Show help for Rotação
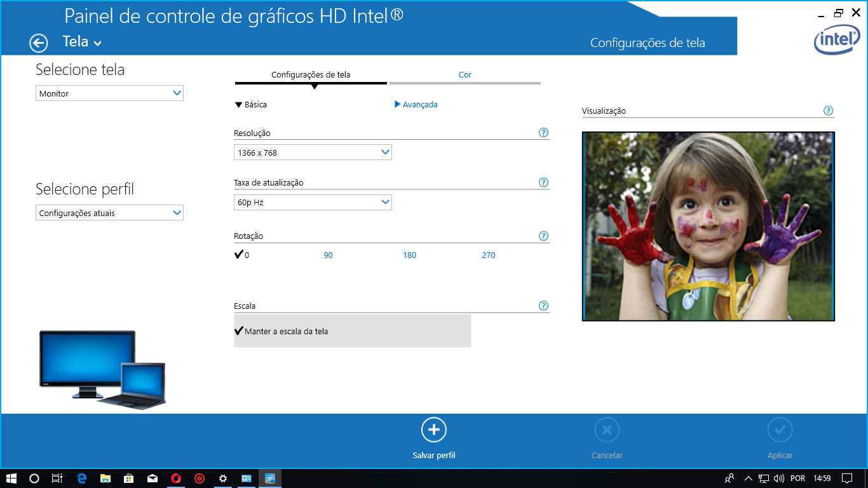The width and height of the screenshot is (868, 488). pyautogui.click(x=543, y=236)
